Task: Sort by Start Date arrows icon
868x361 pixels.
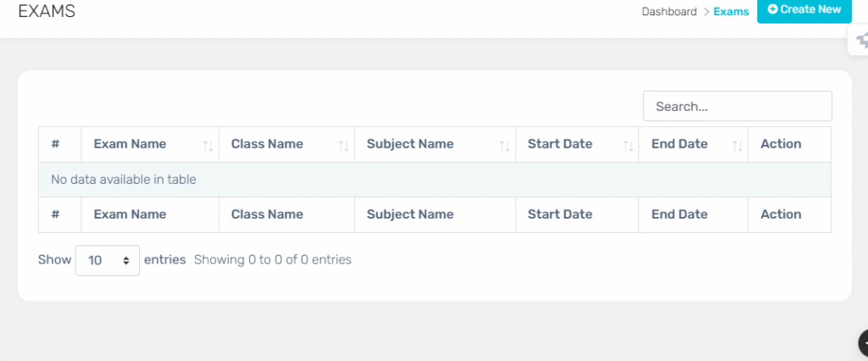Action: point(628,146)
